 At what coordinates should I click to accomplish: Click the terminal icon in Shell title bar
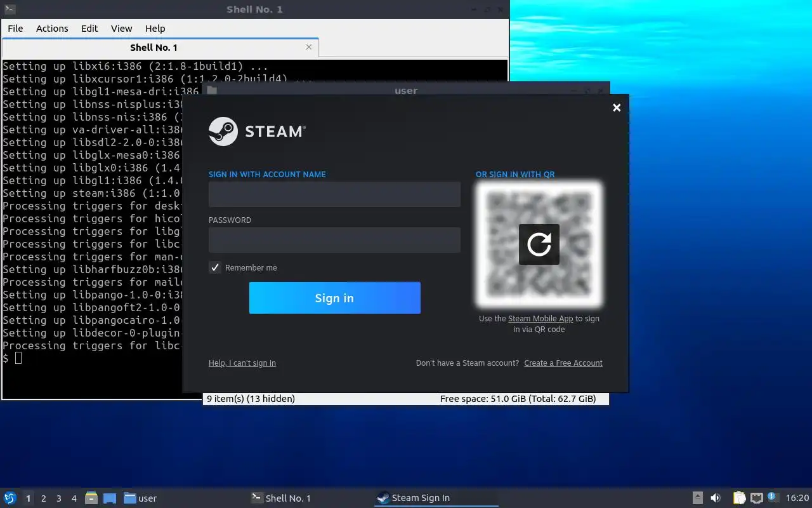[x=9, y=10]
